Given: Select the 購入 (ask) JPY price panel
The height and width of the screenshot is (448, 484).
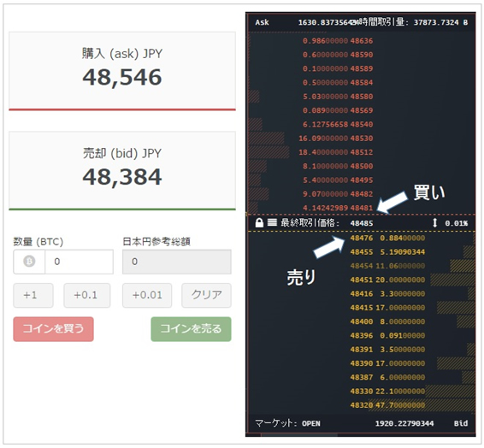Looking at the screenshot, I should 122,71.
